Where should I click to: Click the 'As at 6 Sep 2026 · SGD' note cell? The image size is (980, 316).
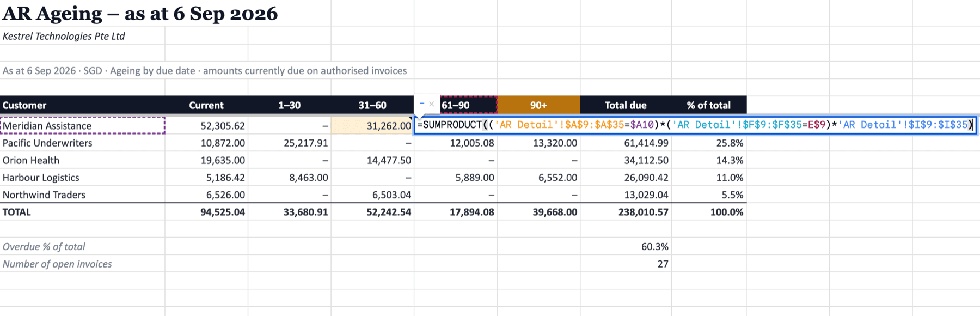[205, 71]
